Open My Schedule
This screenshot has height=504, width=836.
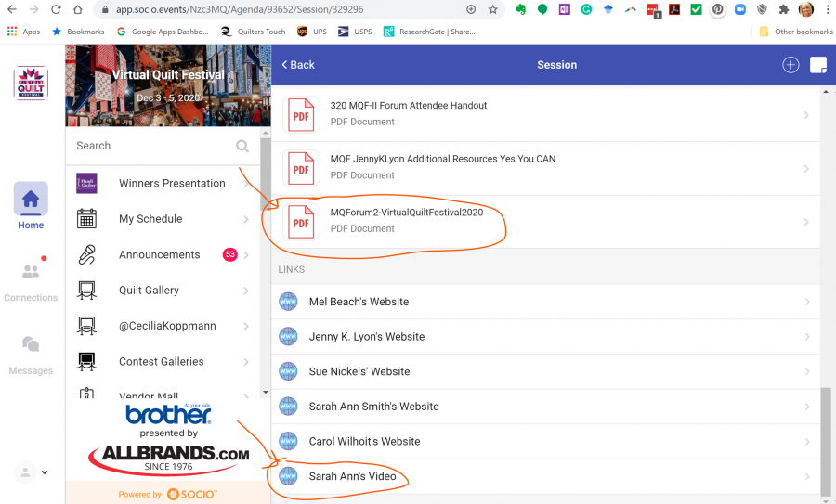pos(163,219)
